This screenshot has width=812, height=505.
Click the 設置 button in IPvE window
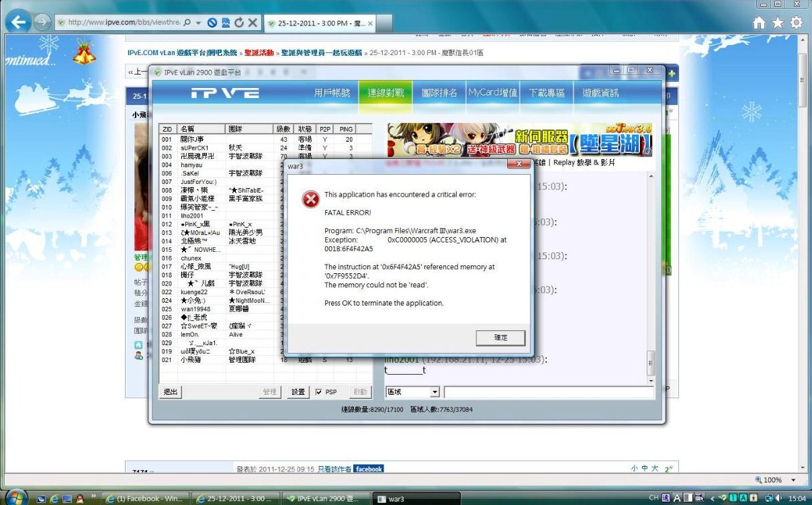298,392
